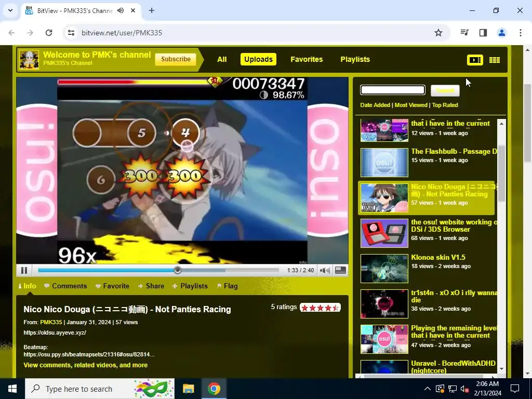The width and height of the screenshot is (532, 399).
Task: Toggle Chrome side panel icon
Action: [x=483, y=33]
